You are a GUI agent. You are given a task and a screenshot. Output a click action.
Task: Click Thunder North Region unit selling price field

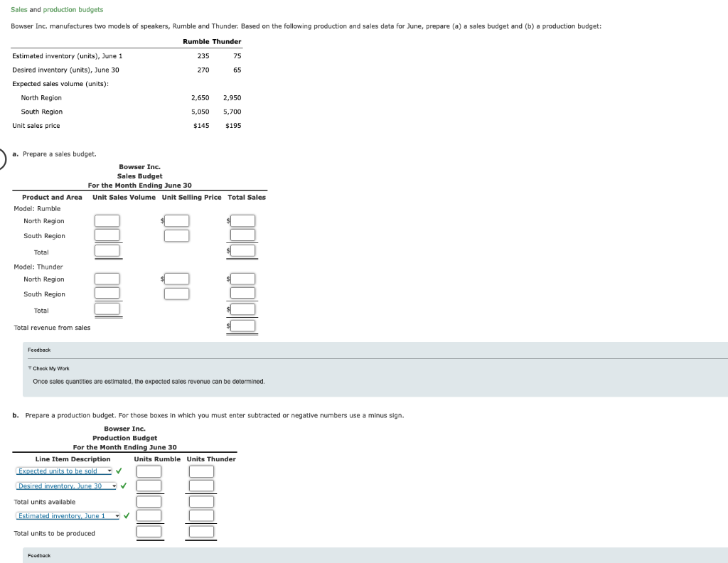tap(176, 279)
